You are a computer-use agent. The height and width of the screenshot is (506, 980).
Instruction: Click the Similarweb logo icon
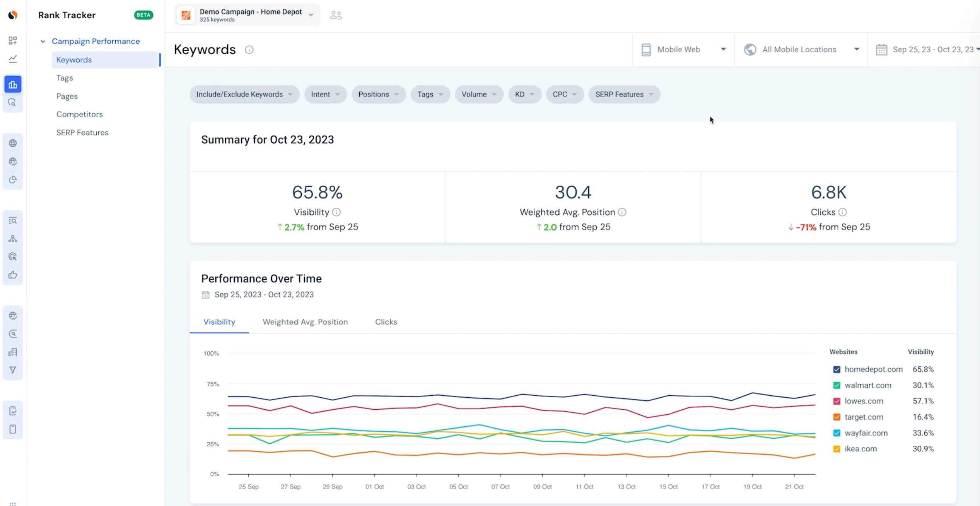tap(13, 15)
